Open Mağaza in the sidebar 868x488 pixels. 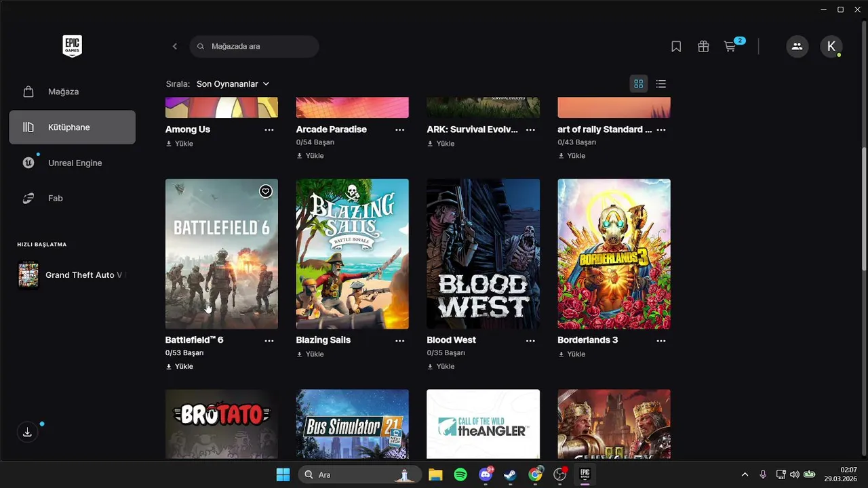pos(73,91)
